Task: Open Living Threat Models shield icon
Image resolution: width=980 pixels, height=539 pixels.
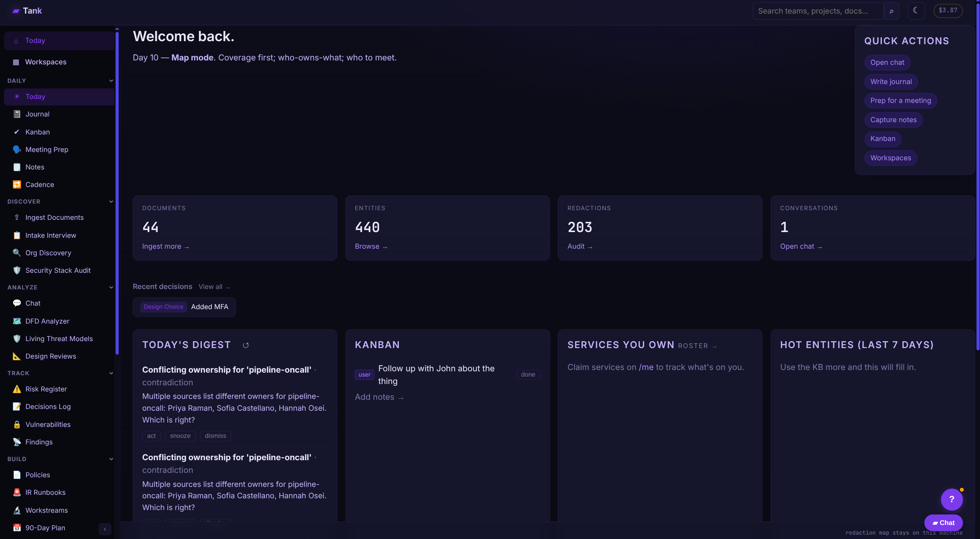Action: pos(17,339)
